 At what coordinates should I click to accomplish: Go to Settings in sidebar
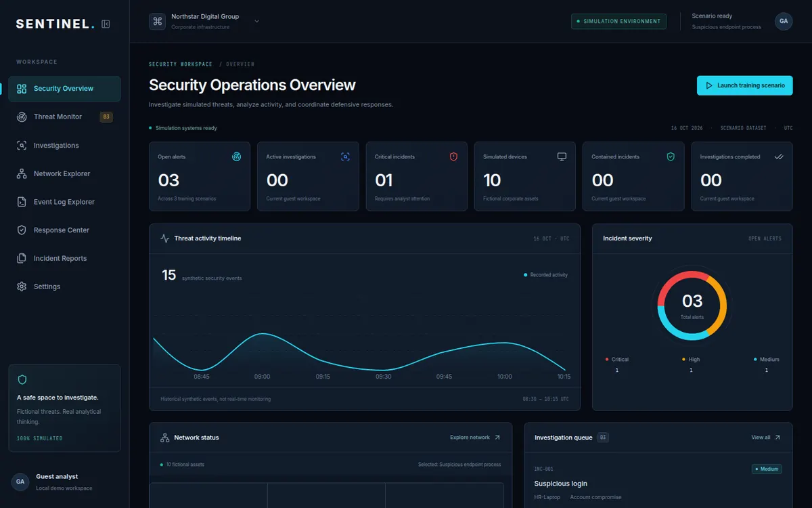pos(64,287)
